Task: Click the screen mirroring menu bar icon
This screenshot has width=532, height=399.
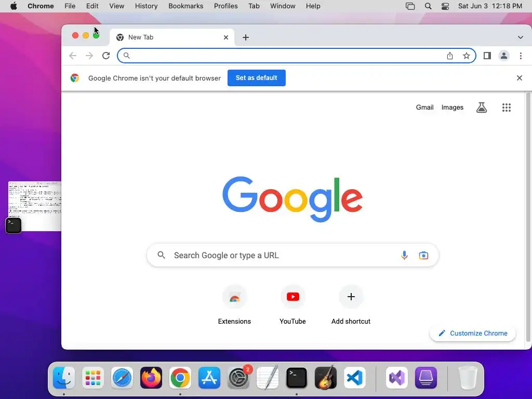Action: [x=410, y=6]
